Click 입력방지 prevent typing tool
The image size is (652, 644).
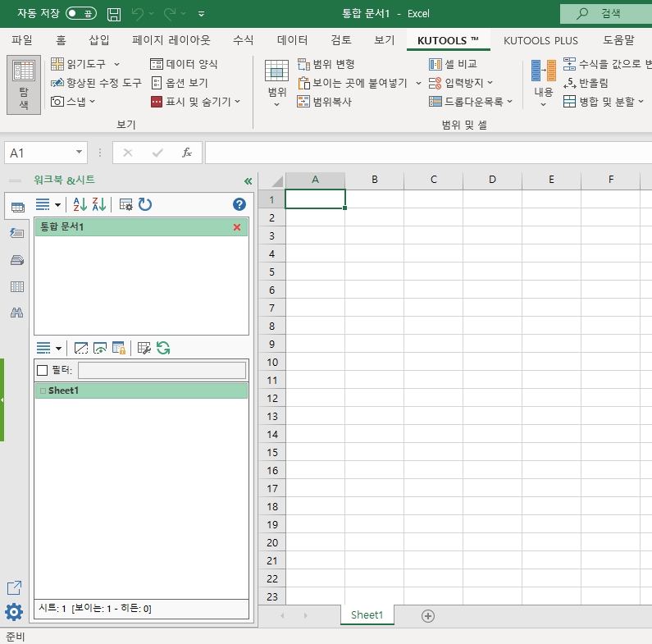tap(461, 83)
